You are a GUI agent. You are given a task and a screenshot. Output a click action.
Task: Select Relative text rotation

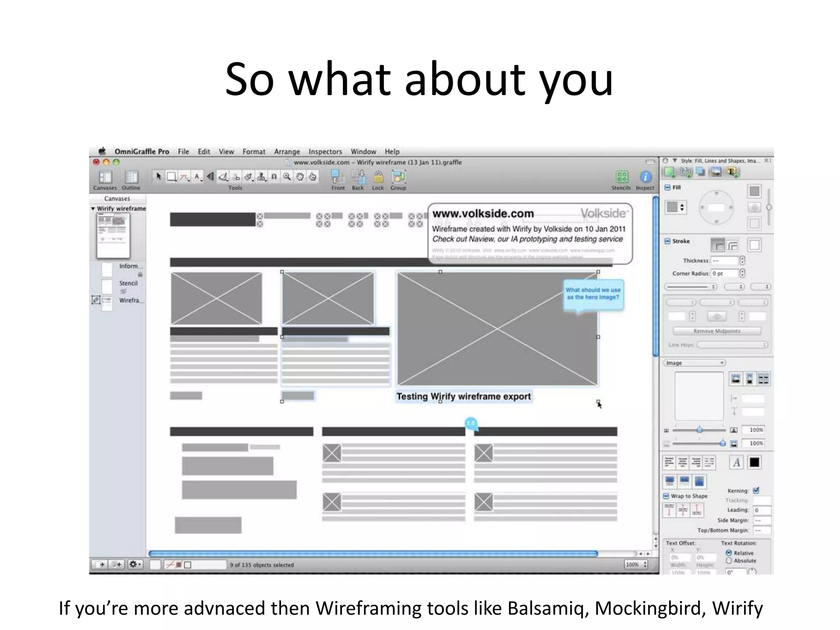click(729, 553)
